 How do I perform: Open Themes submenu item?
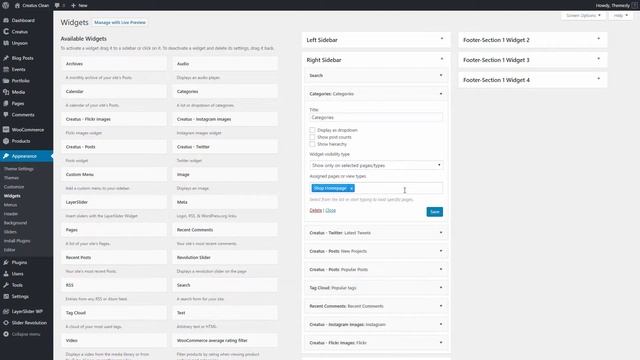click(x=11, y=178)
